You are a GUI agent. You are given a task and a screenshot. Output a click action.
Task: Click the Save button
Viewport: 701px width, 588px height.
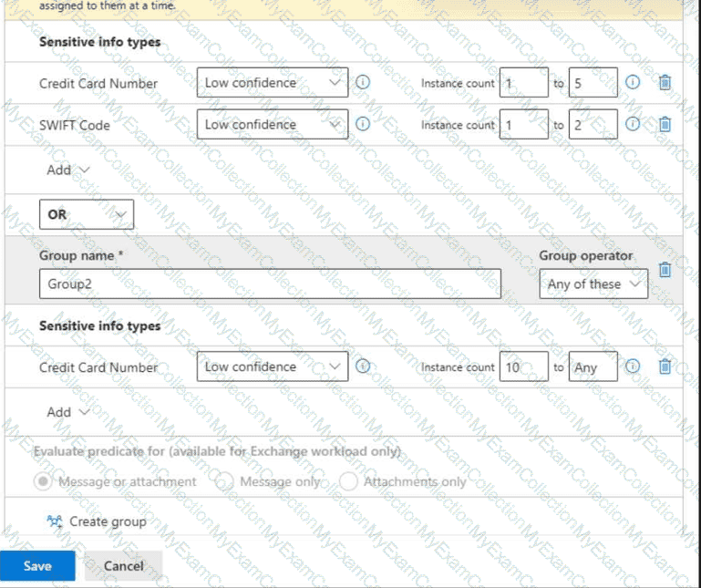(37, 566)
